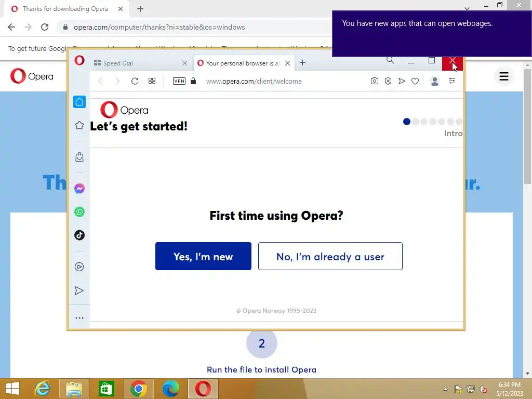Add page to bookmarks with heart icon
The width and height of the screenshot is (532, 399).
pyautogui.click(x=415, y=81)
